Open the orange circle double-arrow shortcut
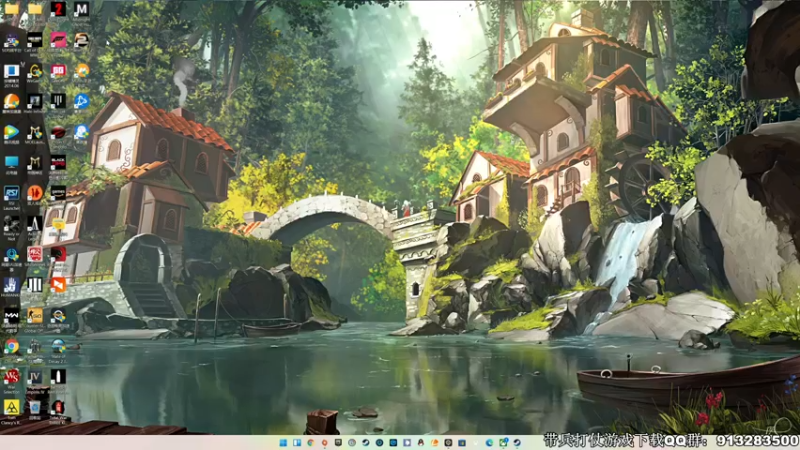Image resolution: width=800 pixels, height=450 pixels. pos(35,193)
